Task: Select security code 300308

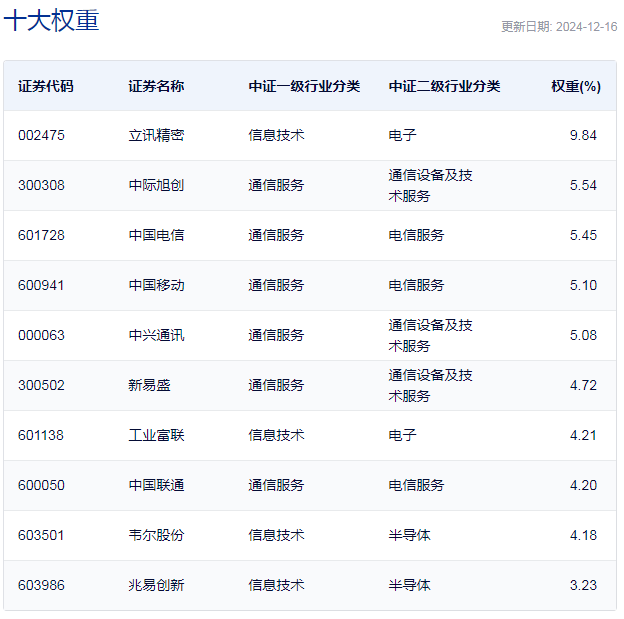Action: (x=41, y=185)
